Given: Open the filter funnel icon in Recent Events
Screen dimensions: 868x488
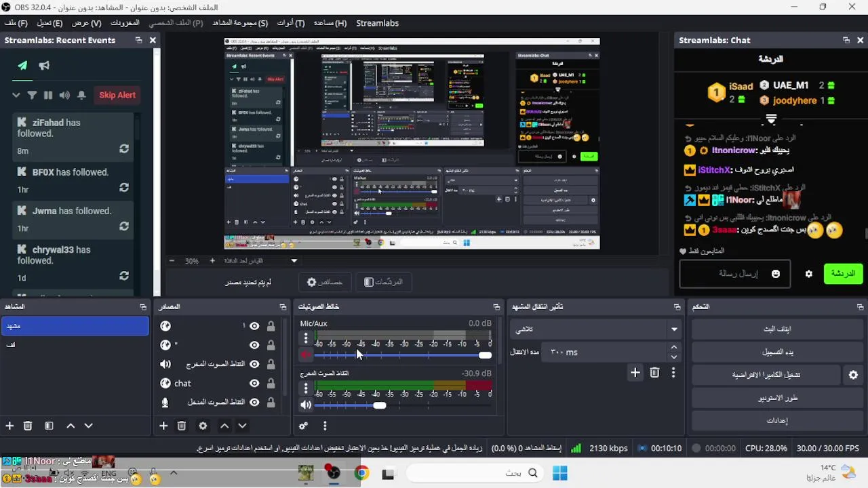Looking at the screenshot, I should (x=32, y=95).
